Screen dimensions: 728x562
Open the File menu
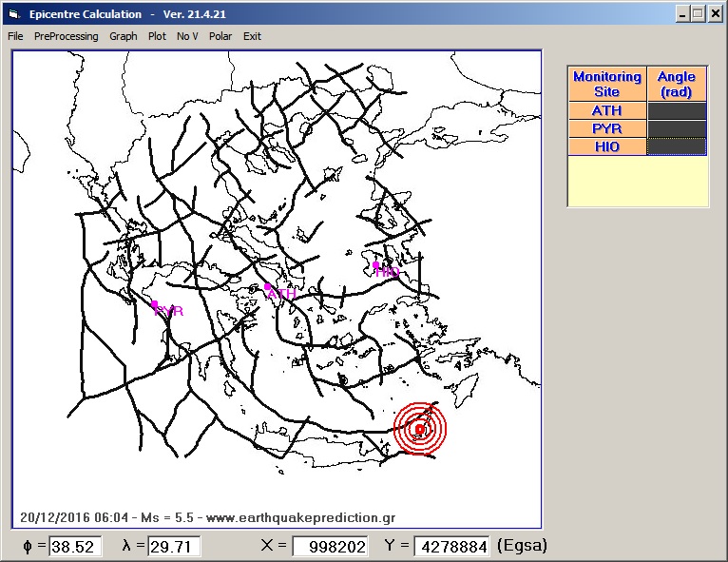(x=15, y=36)
